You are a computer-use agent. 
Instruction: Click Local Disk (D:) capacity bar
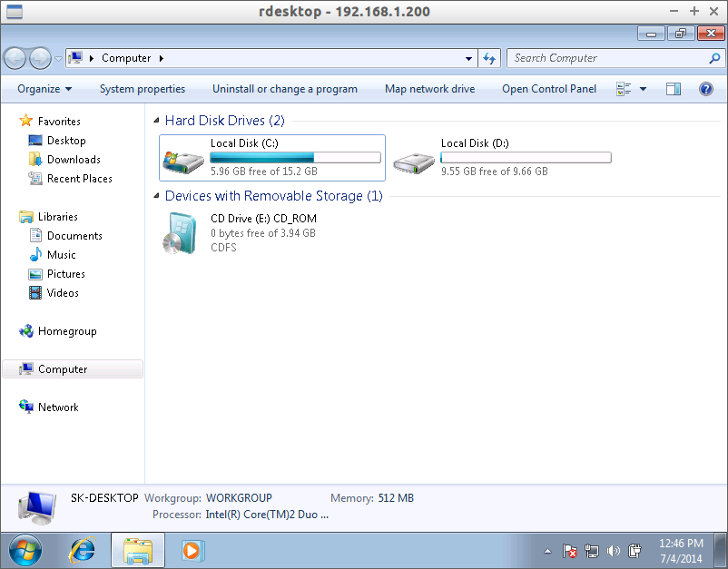click(x=526, y=158)
